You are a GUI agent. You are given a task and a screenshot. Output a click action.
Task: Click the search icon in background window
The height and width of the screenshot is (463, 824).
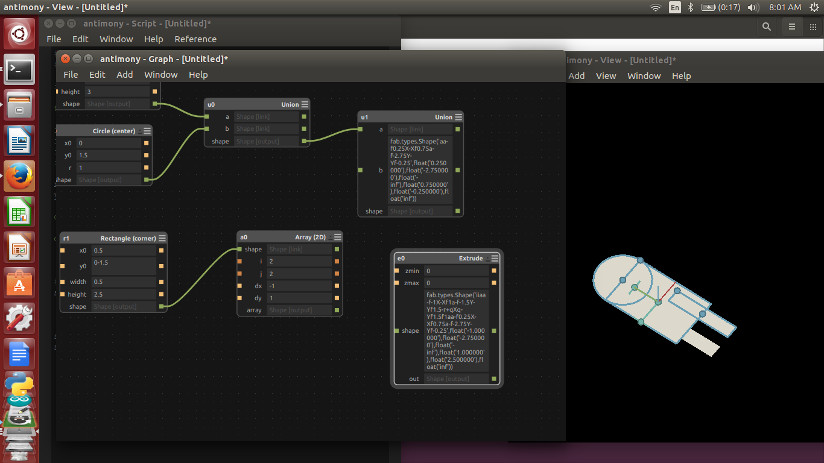click(x=767, y=27)
